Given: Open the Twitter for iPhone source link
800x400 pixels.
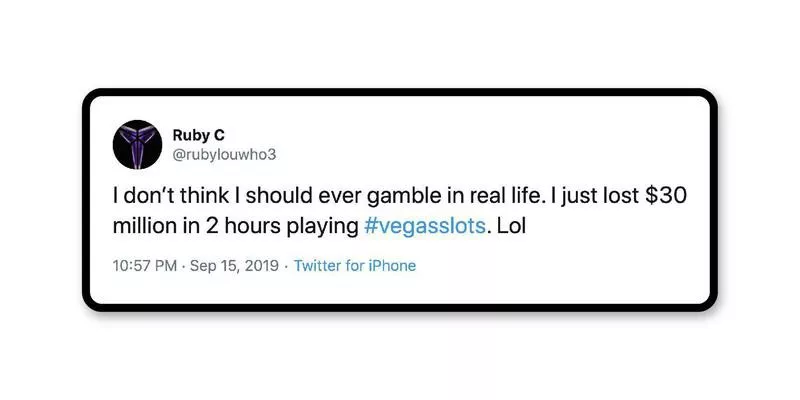Looking at the screenshot, I should click(x=355, y=266).
